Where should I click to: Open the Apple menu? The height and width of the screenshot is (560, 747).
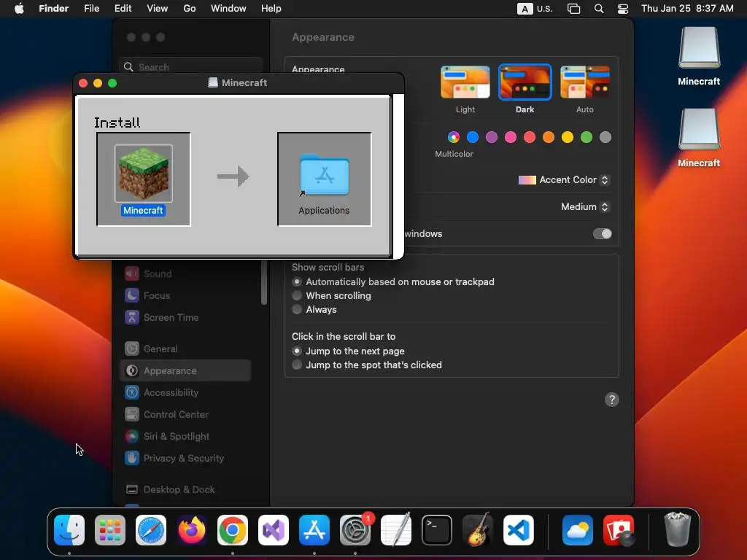coord(19,9)
